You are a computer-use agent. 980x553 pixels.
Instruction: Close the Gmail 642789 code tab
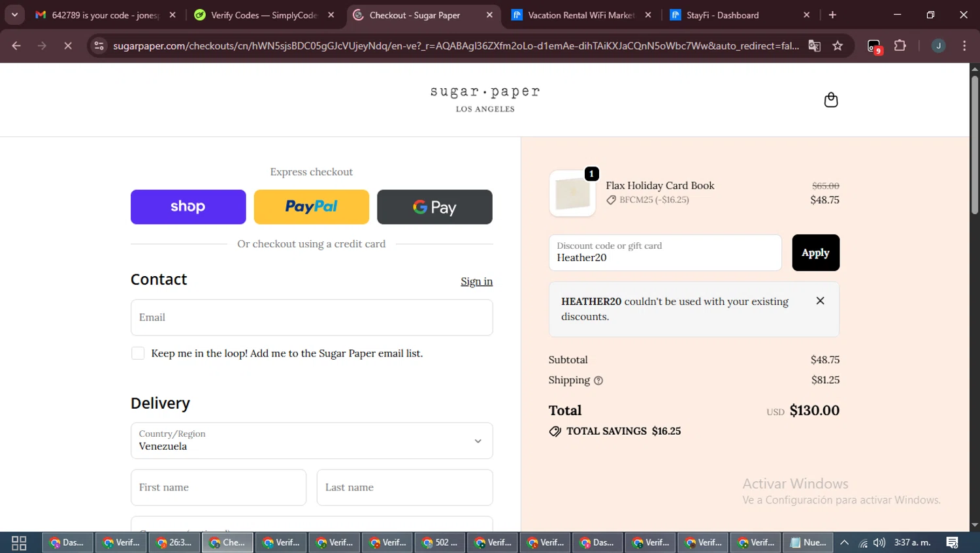pos(172,15)
